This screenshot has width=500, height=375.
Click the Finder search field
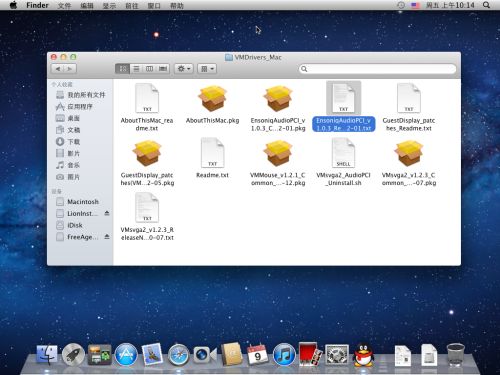point(377,69)
